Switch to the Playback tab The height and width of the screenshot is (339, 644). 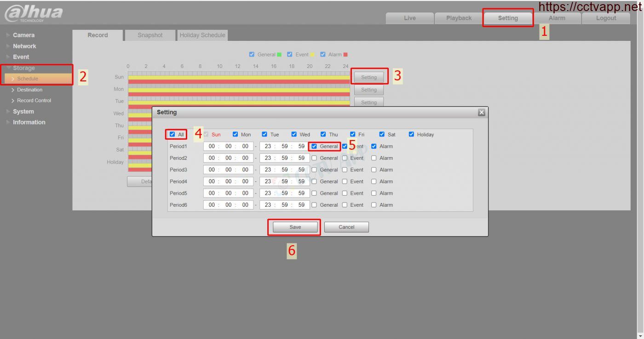click(459, 18)
